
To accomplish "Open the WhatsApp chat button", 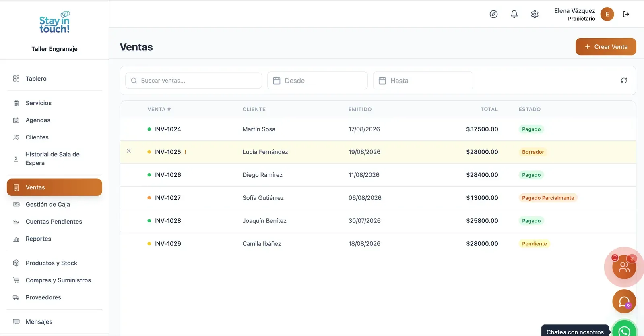I will click(x=624, y=330).
